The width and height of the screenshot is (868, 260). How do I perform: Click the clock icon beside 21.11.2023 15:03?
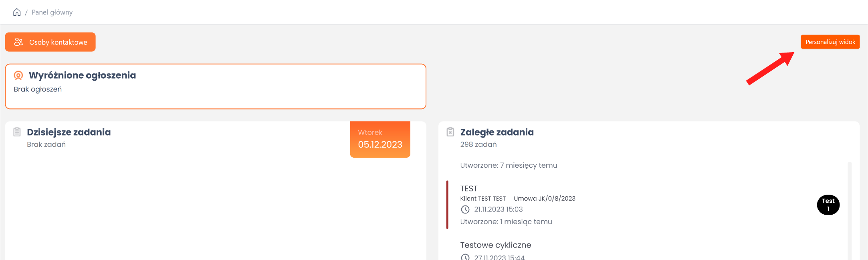pyautogui.click(x=465, y=209)
